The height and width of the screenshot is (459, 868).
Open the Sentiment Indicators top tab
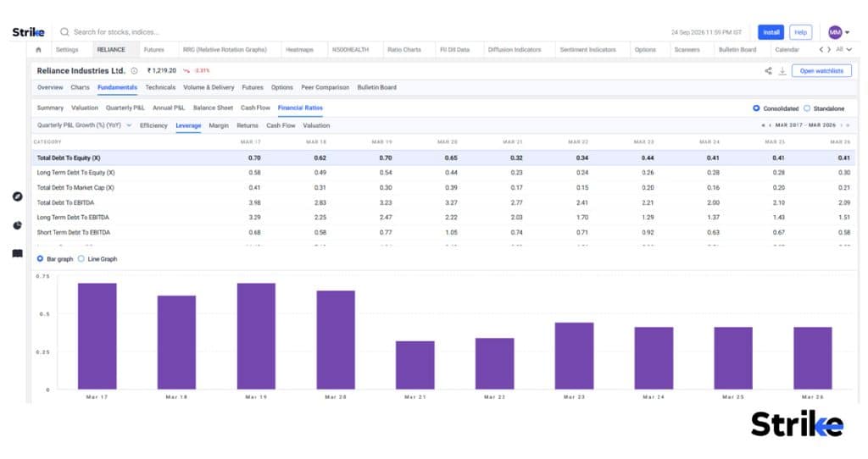pos(587,50)
